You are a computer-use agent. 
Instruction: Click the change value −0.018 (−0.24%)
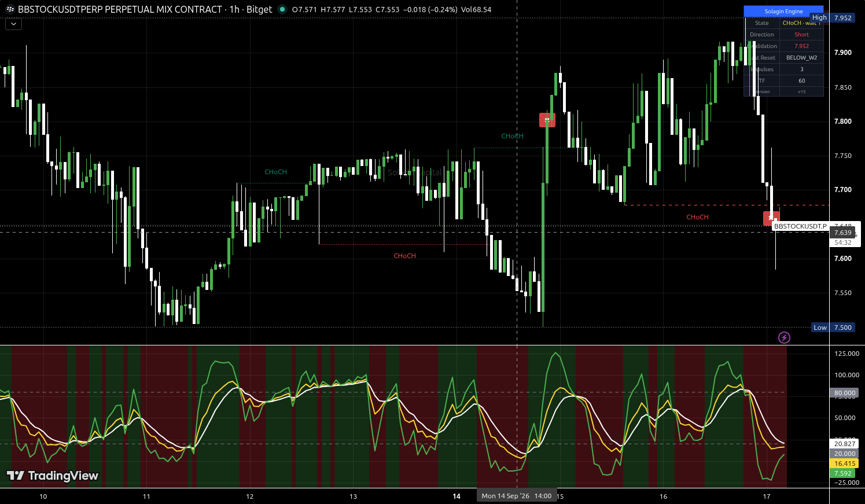click(x=430, y=9)
